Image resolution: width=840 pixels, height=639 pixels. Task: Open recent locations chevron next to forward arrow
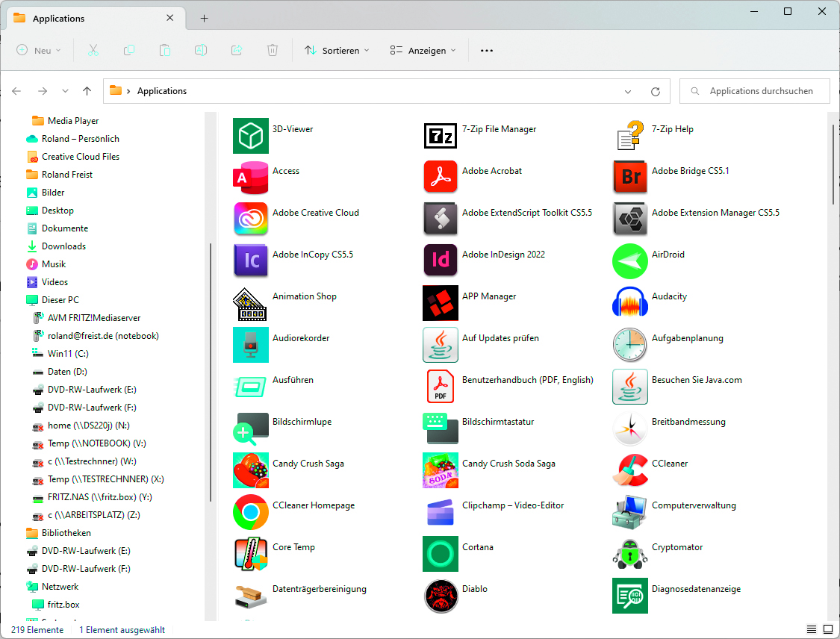[65, 91]
